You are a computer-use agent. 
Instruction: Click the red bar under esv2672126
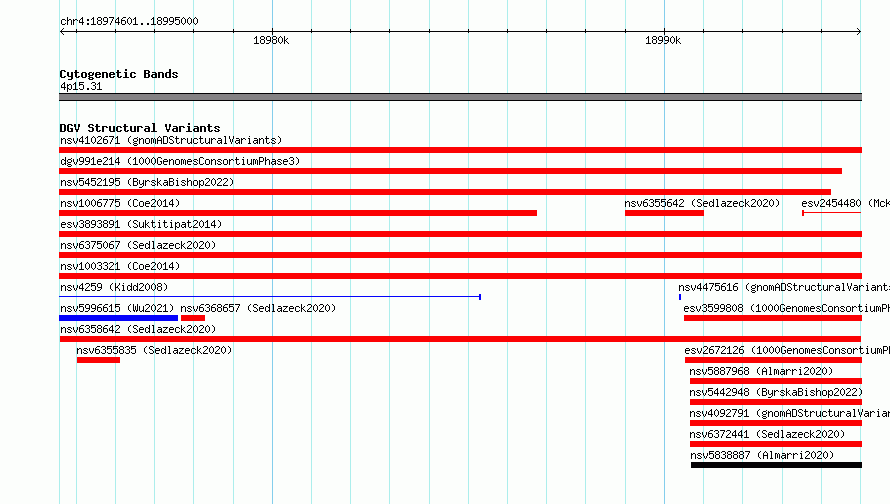pos(774,360)
